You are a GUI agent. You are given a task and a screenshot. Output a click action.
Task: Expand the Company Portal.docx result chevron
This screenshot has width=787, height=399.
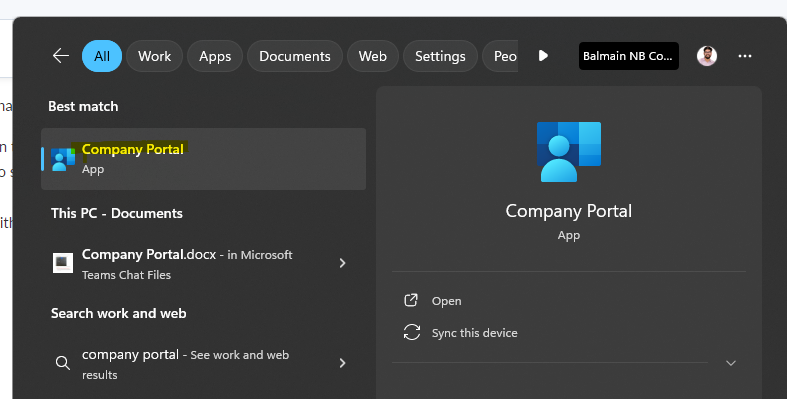[x=342, y=263]
